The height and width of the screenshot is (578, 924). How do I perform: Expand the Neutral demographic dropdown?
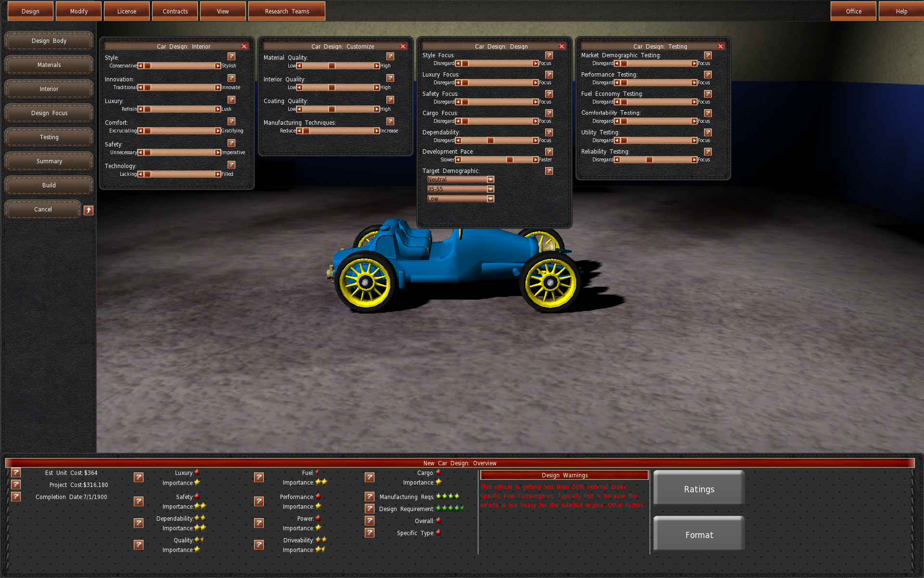click(490, 180)
